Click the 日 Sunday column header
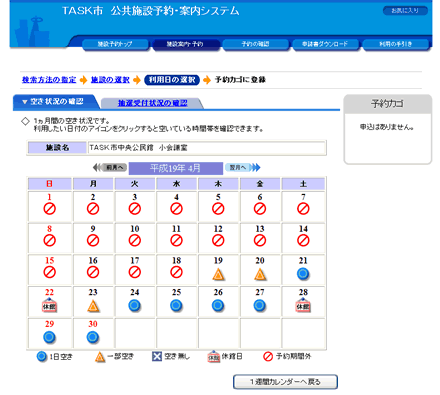The height and width of the screenshot is (395, 440). click(x=49, y=184)
